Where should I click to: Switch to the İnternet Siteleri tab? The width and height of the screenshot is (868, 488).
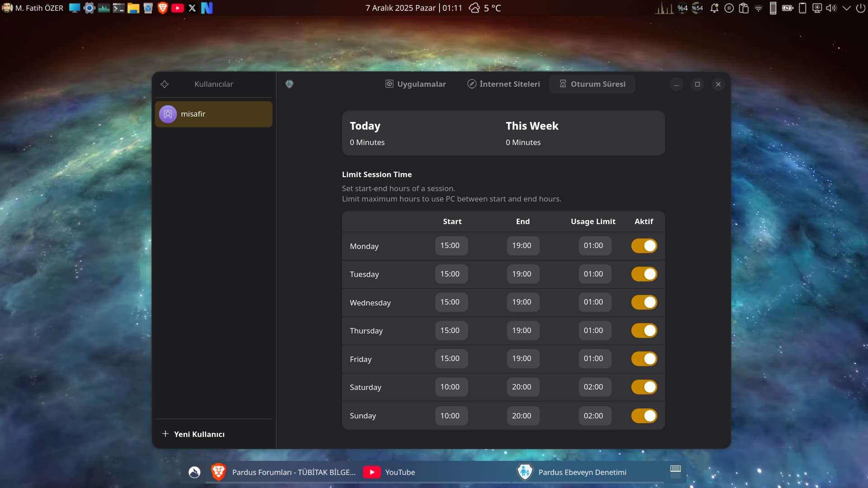tap(504, 84)
